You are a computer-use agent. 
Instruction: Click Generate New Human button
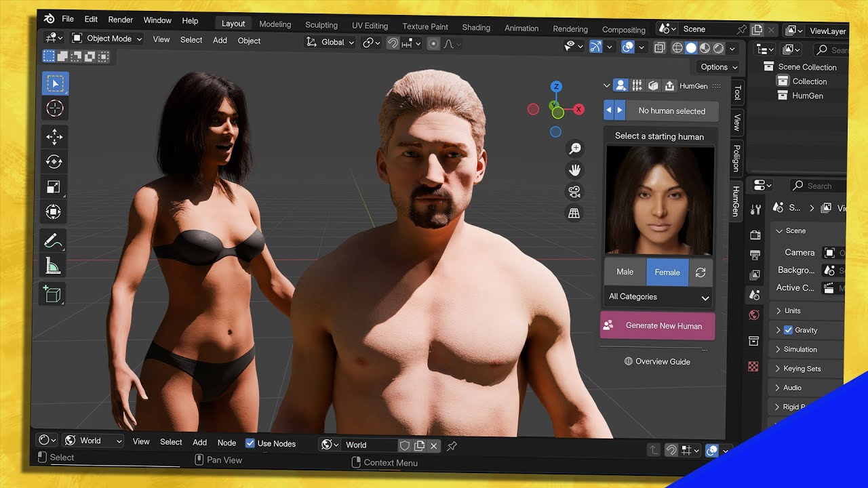pos(657,326)
